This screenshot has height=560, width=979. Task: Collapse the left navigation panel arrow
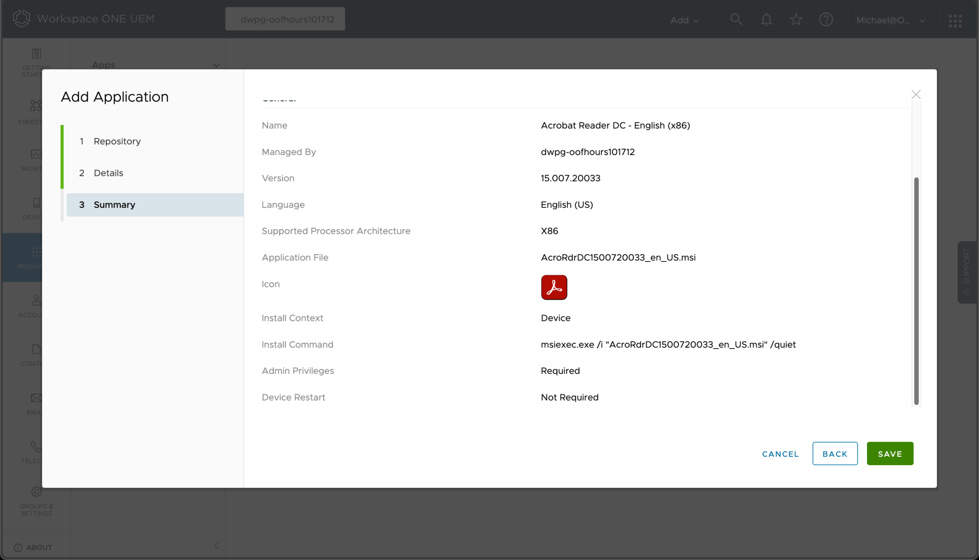(216, 546)
